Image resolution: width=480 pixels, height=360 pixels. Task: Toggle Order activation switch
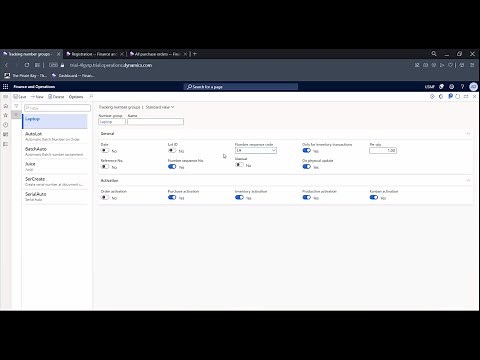pos(105,197)
